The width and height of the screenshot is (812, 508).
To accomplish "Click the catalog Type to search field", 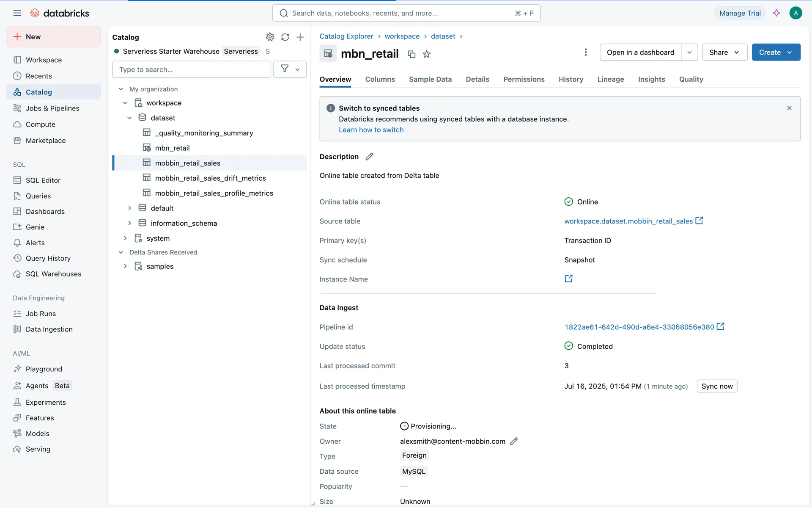I will click(192, 69).
